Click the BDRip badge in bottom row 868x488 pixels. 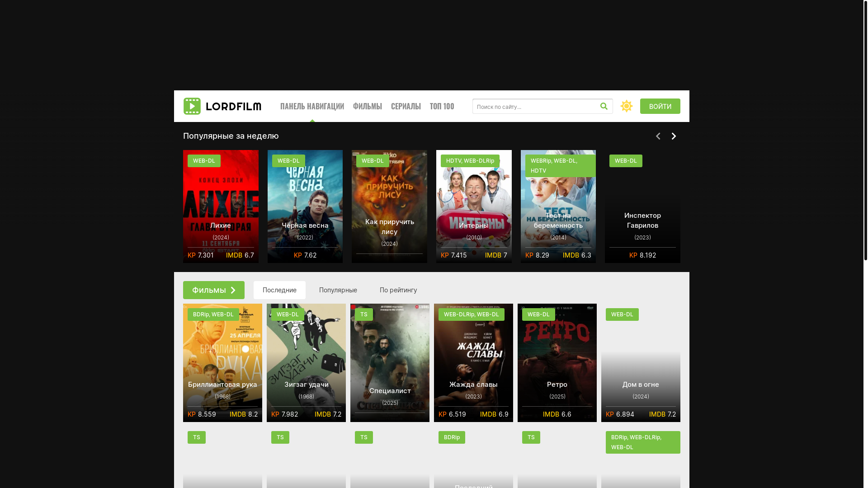click(452, 437)
